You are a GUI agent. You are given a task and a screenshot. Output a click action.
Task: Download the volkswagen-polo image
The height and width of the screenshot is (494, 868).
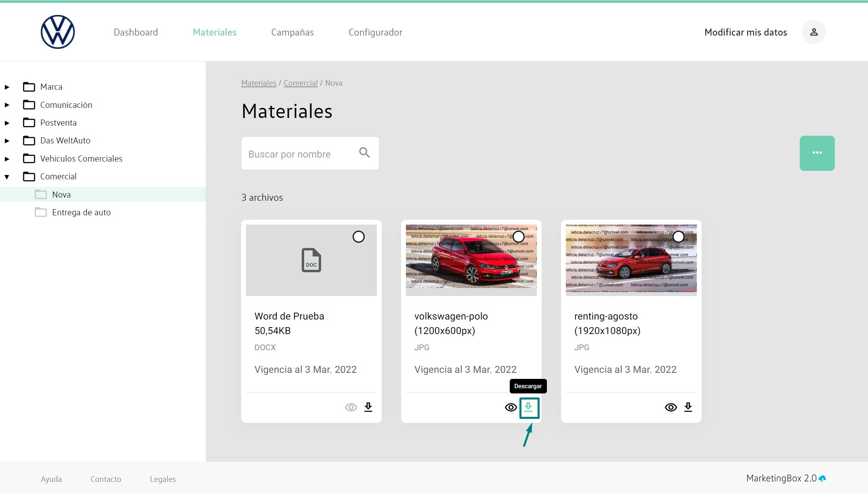point(529,408)
